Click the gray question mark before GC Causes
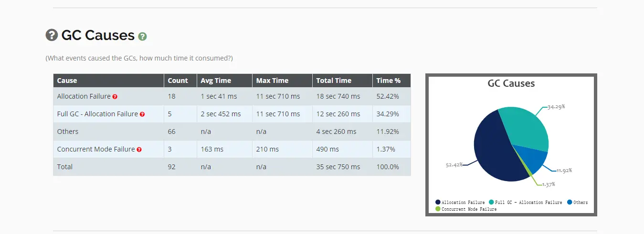Viewport: 644px width, 234px height. [x=52, y=35]
